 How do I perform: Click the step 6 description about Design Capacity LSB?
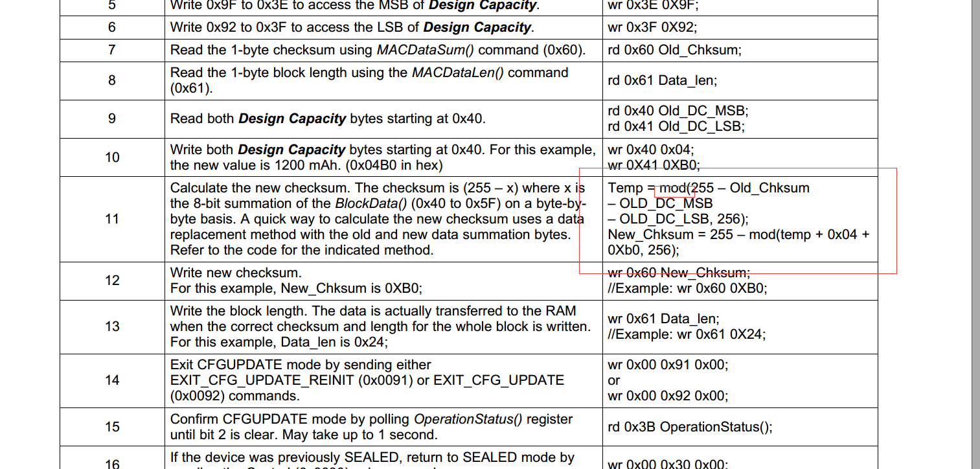(352, 27)
